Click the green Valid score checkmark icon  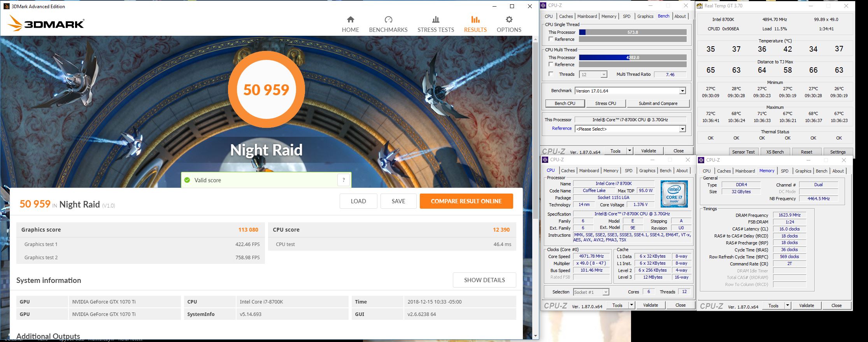[187, 180]
